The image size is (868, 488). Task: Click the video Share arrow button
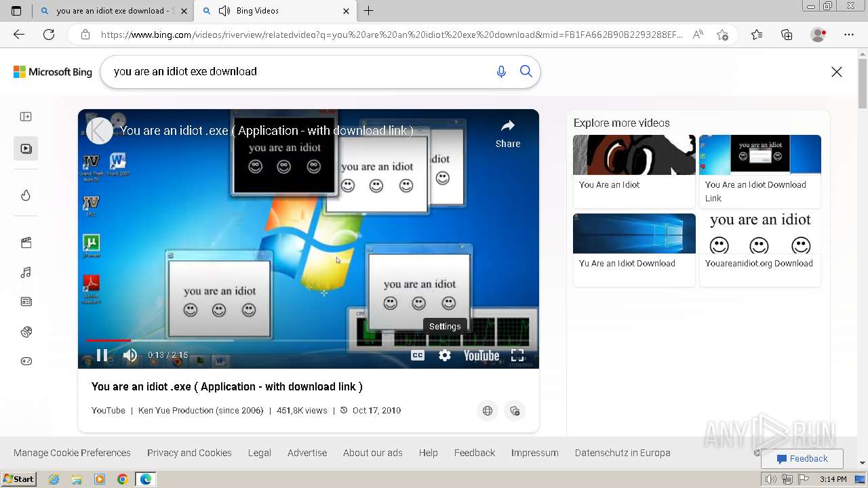[x=508, y=134]
